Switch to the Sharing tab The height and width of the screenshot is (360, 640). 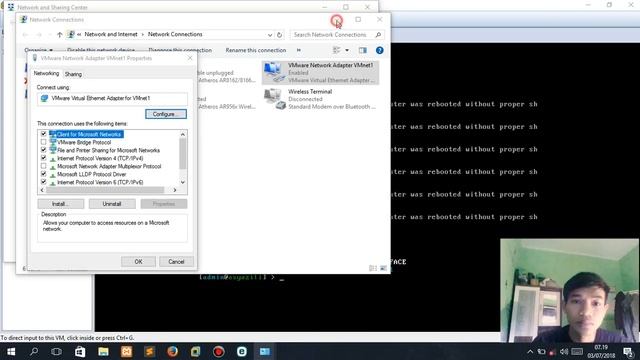tap(73, 74)
